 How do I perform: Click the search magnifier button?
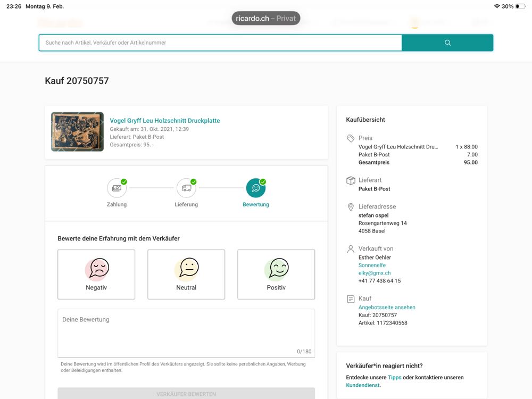pyautogui.click(x=447, y=43)
